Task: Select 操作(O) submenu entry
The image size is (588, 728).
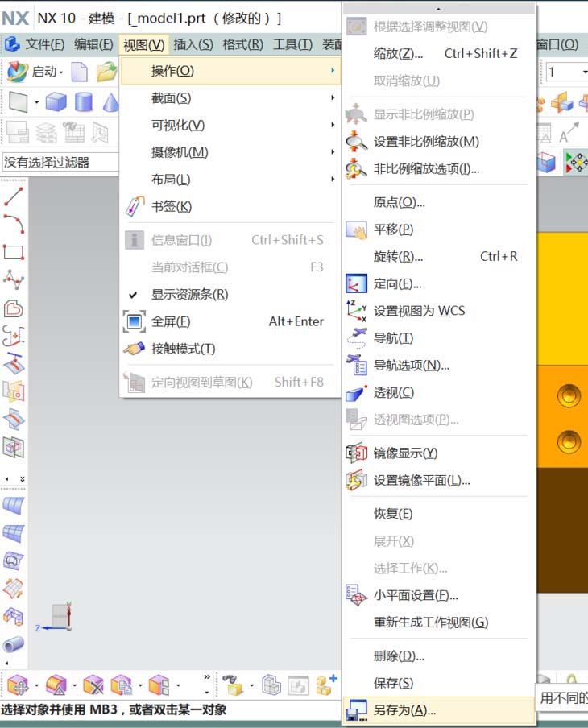Action: (x=231, y=71)
